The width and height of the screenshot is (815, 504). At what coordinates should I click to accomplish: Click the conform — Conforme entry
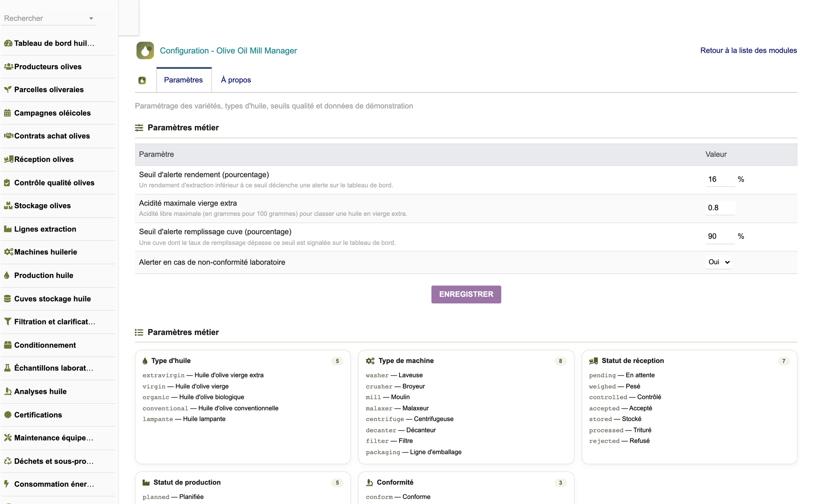point(398,497)
